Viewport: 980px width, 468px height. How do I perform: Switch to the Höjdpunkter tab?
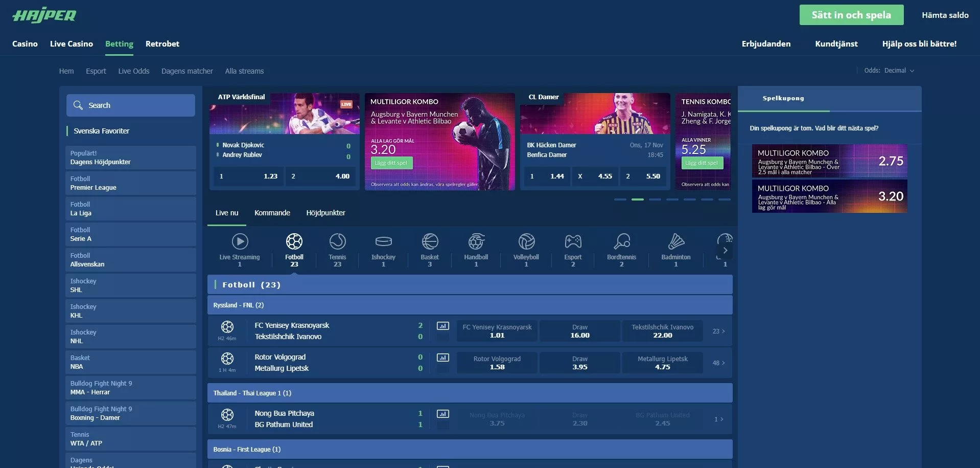pos(325,213)
